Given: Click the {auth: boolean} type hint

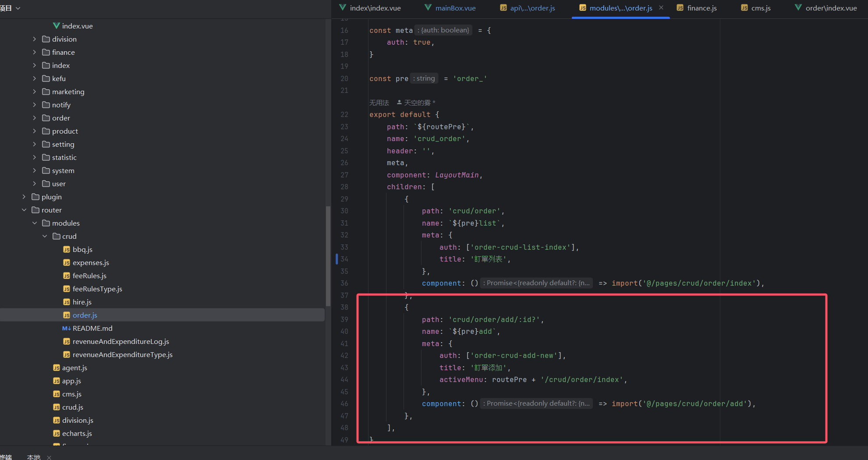Looking at the screenshot, I should 443,30.
